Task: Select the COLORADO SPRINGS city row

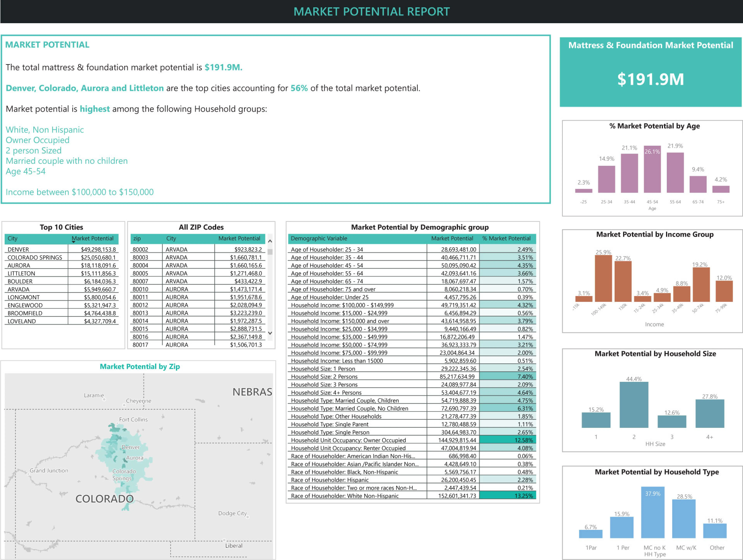Action: tap(61, 258)
